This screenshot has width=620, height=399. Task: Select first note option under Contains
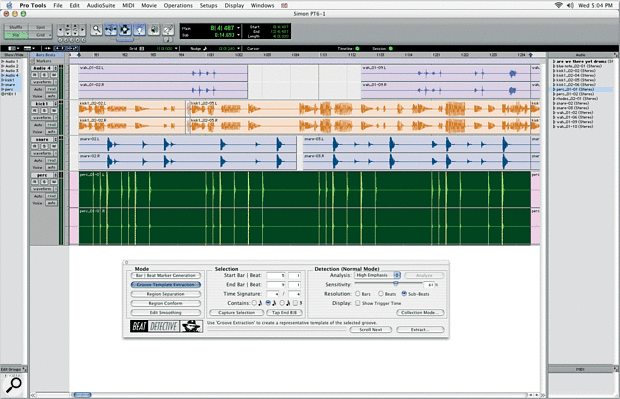(x=254, y=303)
